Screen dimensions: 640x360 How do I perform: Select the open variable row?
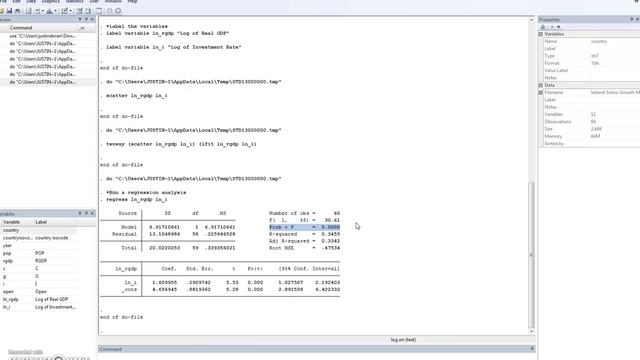coord(38,292)
